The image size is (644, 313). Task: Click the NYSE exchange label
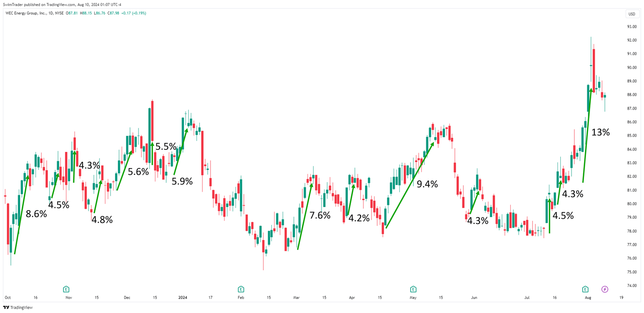pos(59,13)
